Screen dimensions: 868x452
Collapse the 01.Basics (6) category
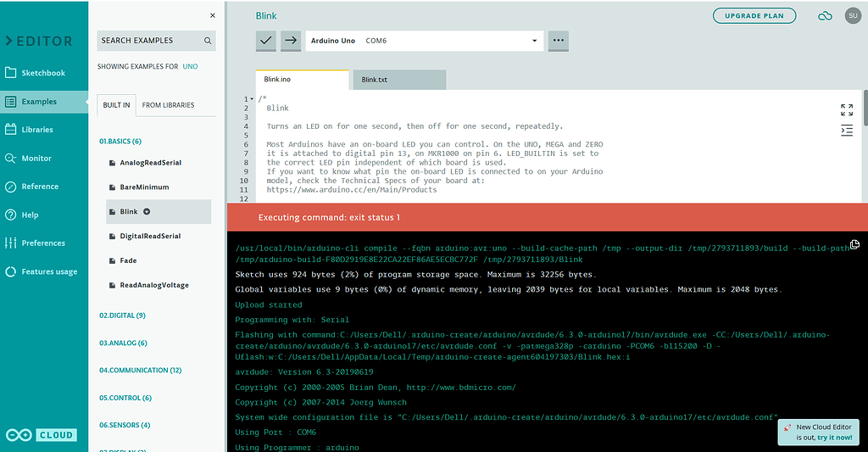[120, 142]
